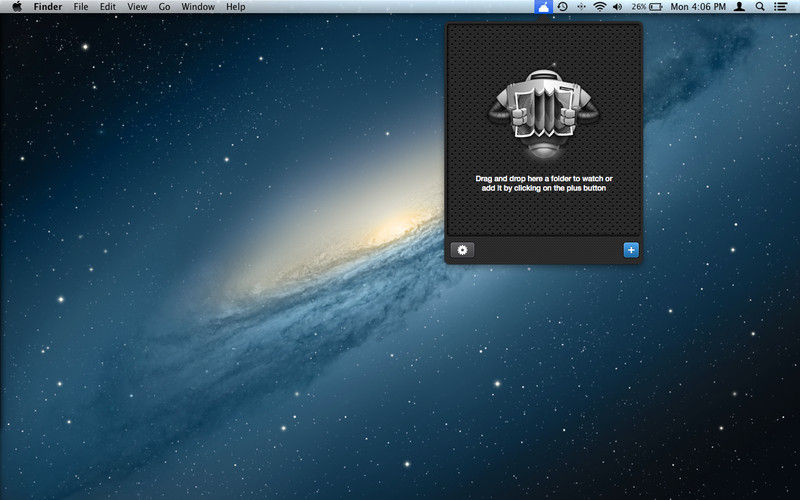
Task: Open the user account silhouette icon
Action: point(739,7)
